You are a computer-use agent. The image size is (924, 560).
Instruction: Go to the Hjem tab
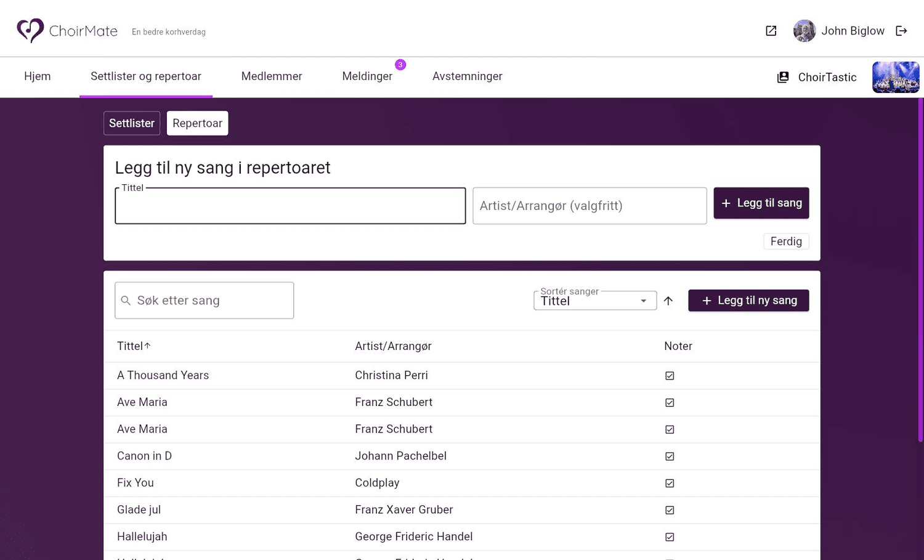click(x=38, y=76)
